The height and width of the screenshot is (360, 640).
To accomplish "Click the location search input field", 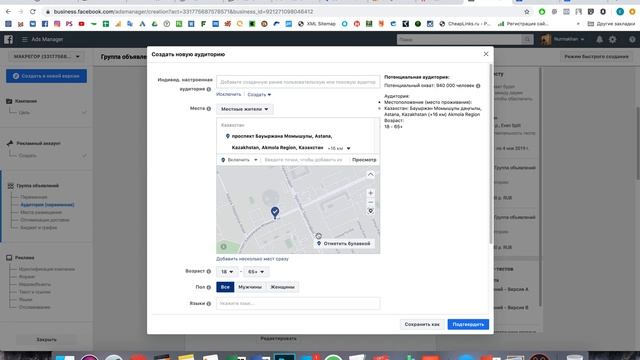I will (304, 160).
